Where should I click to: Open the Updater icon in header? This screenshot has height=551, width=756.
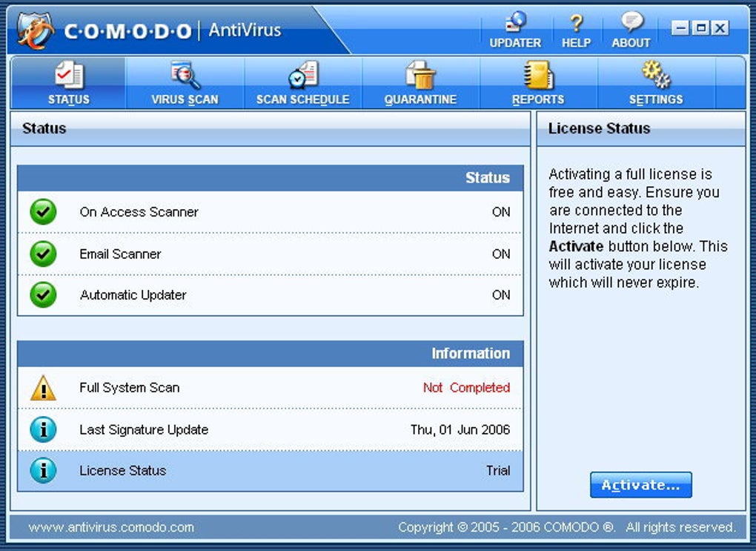(x=515, y=22)
